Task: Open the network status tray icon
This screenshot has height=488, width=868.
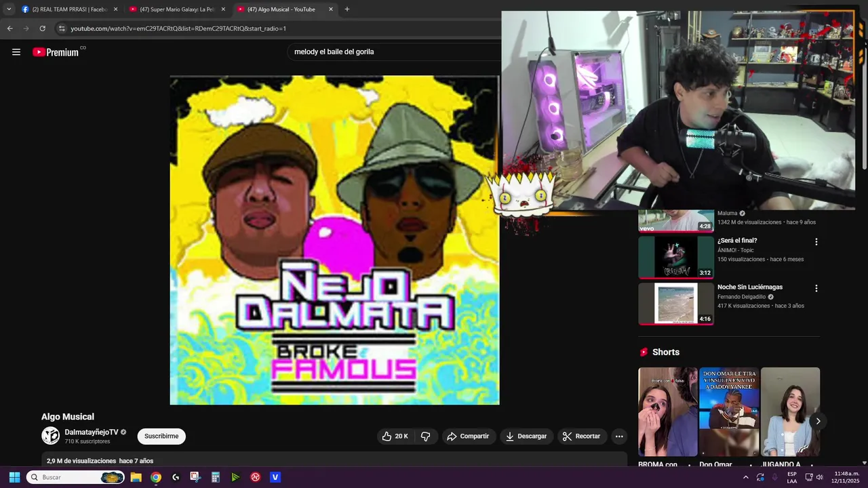Action: click(809, 477)
